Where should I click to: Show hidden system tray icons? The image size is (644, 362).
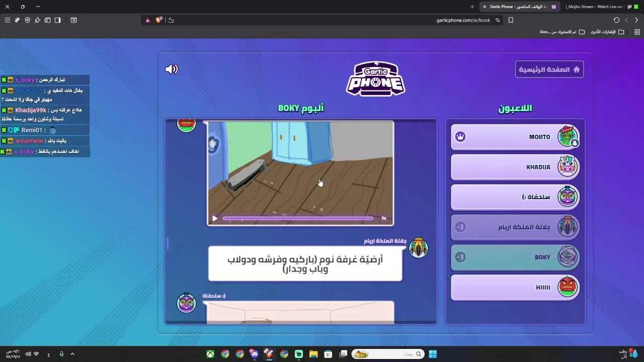tap(72, 354)
